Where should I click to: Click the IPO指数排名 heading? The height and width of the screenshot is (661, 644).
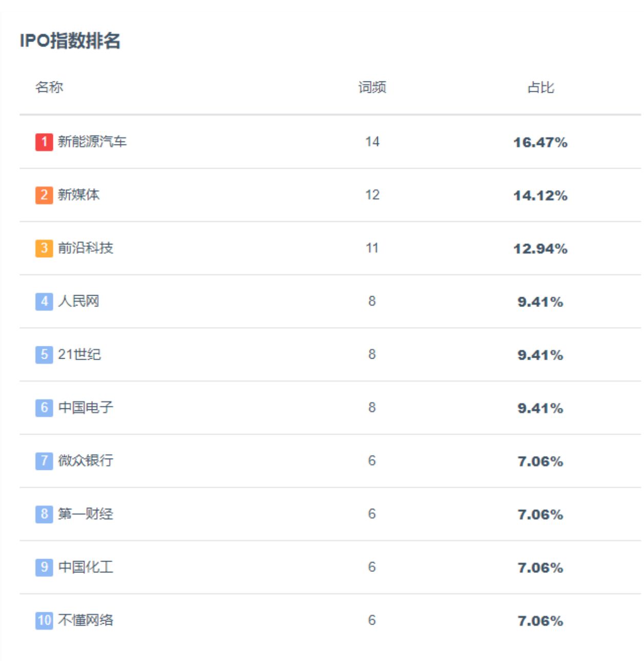(70, 41)
